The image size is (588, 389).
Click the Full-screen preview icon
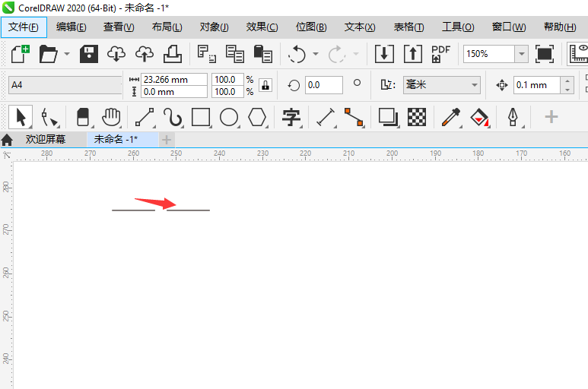pos(545,54)
